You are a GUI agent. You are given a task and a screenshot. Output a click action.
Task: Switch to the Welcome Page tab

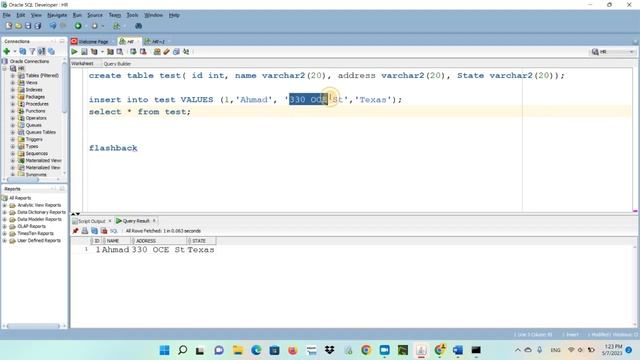(x=93, y=42)
